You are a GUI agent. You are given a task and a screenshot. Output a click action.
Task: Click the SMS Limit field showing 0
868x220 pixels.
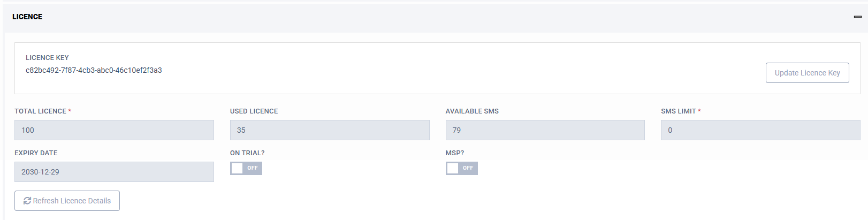[x=760, y=130]
